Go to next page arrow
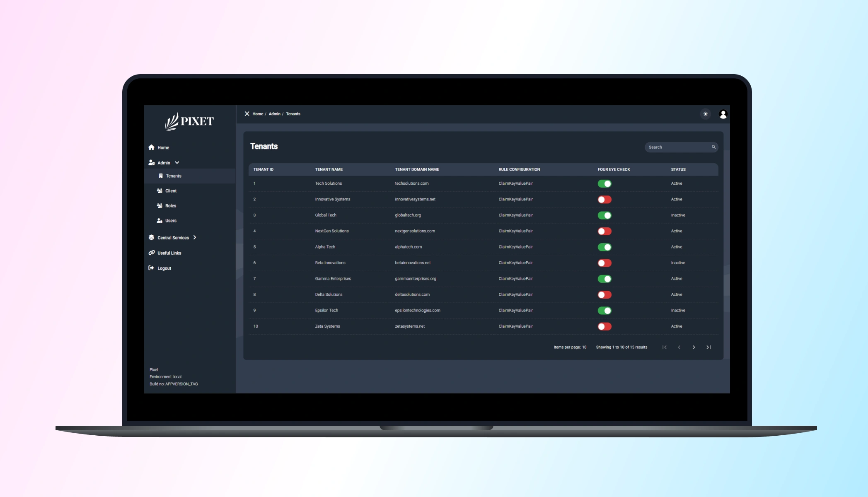Screen dimensions: 868x497 (x=694, y=347)
